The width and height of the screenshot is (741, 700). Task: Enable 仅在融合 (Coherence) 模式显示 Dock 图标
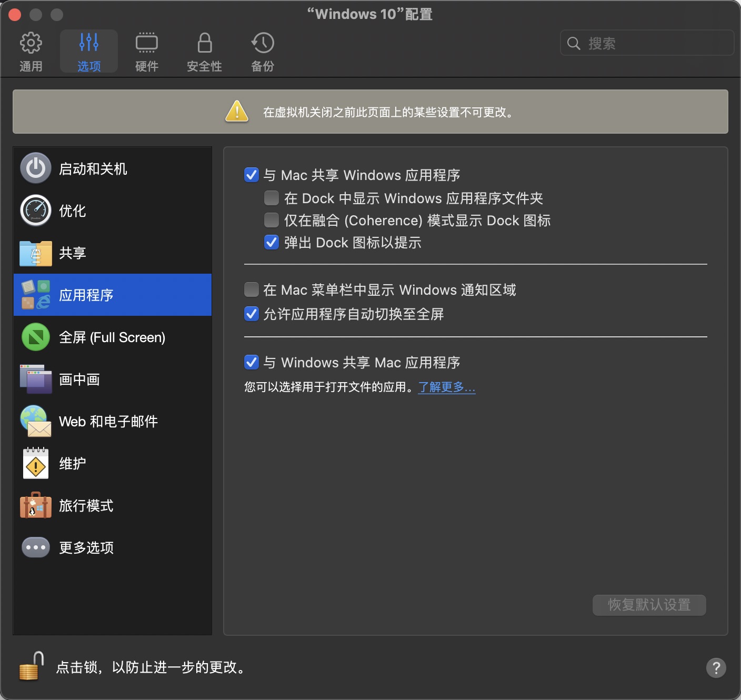pyautogui.click(x=272, y=220)
